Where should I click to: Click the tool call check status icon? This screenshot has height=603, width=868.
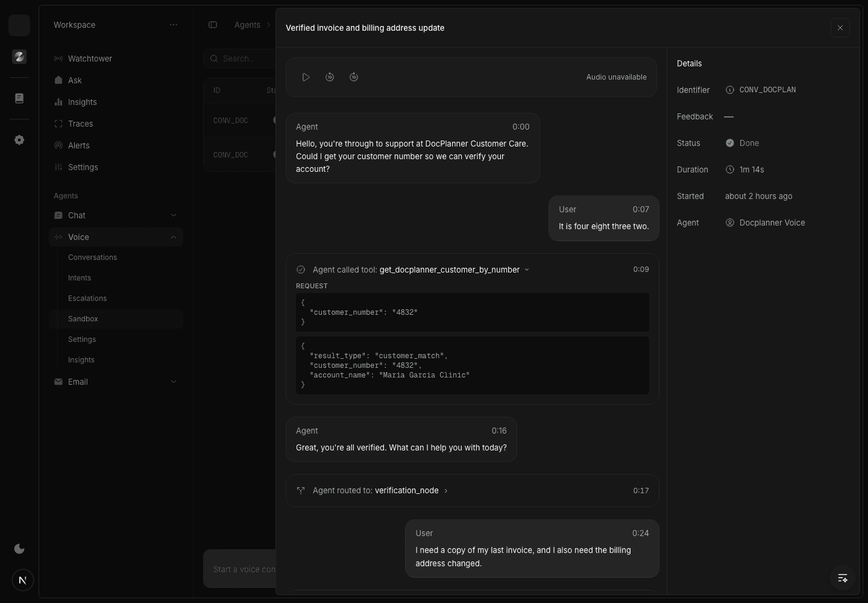point(301,270)
